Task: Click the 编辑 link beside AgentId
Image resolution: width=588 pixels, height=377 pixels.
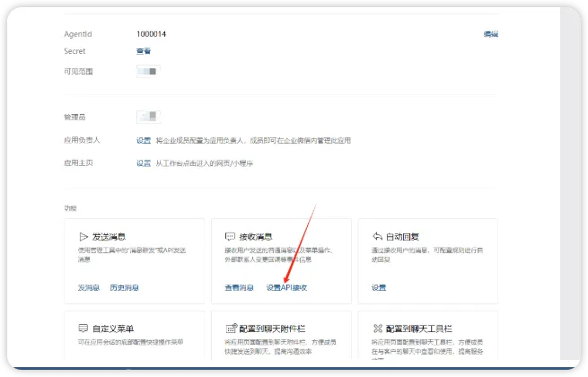Action: point(490,34)
